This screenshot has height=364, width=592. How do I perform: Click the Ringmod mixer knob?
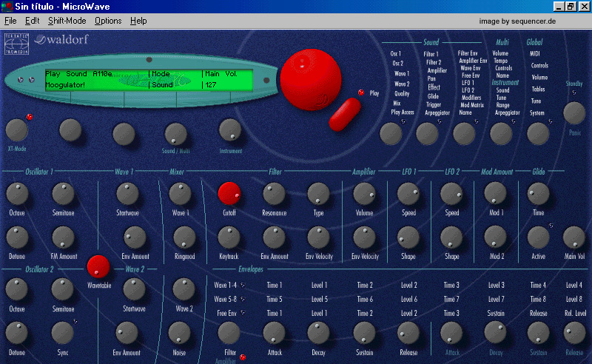click(x=184, y=237)
